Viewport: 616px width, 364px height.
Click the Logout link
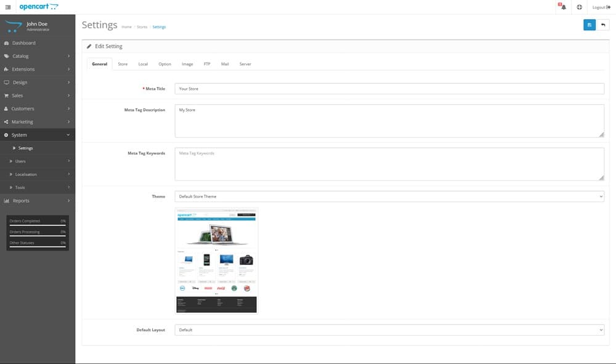click(601, 7)
